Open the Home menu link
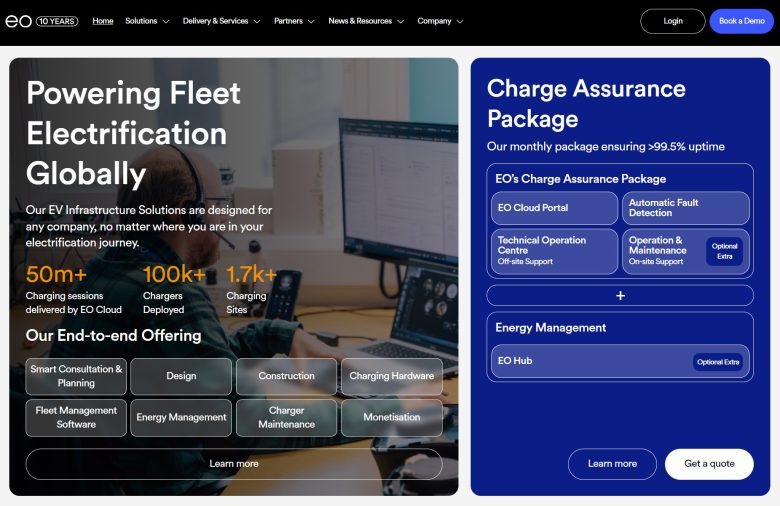The height and width of the screenshot is (506, 780). (102, 21)
